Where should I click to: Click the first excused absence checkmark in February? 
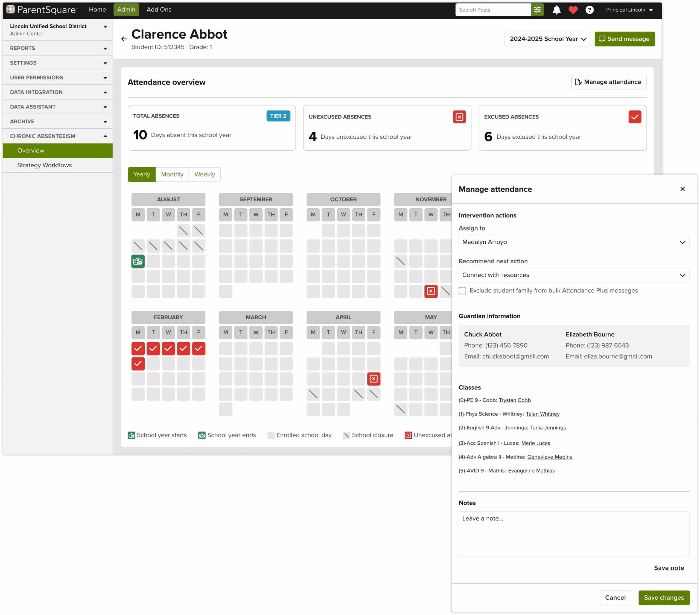[138, 349]
